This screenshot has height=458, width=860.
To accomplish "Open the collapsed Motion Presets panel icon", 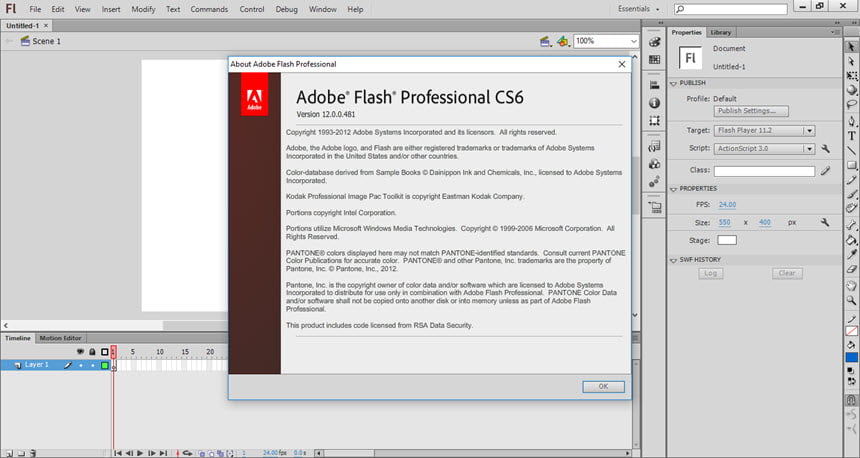I will 654,182.
